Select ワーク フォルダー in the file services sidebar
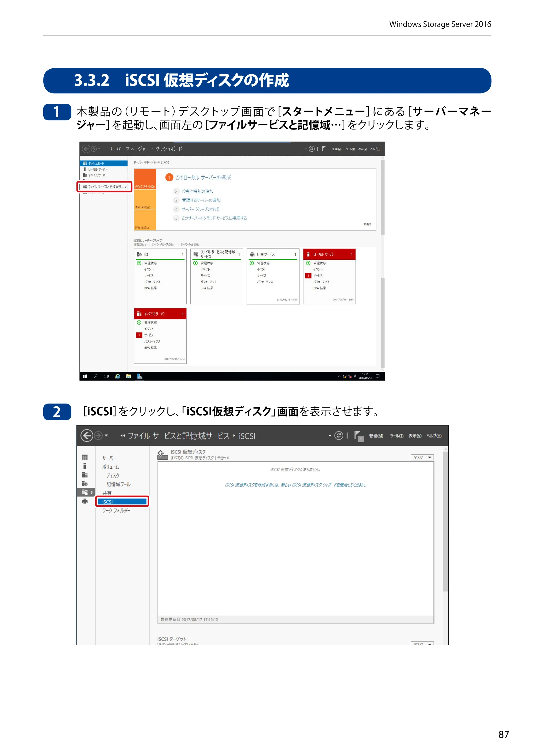 (116, 510)
